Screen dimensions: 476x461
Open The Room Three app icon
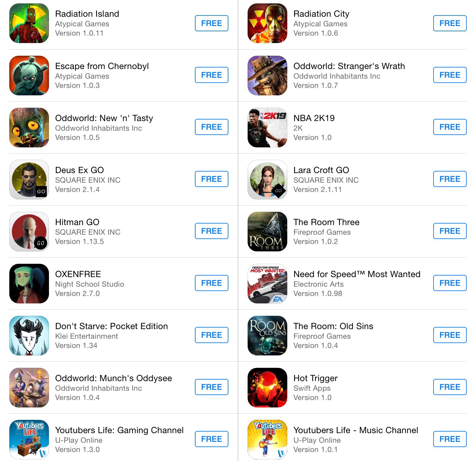267,231
